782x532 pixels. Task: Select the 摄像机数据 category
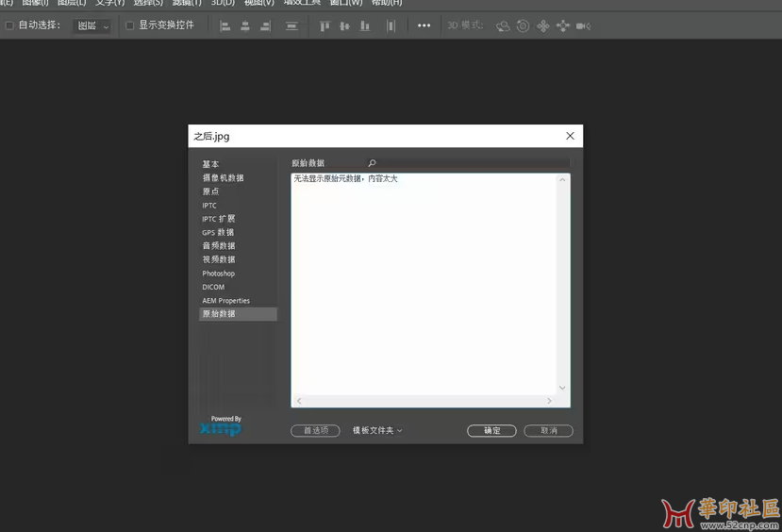pos(223,178)
